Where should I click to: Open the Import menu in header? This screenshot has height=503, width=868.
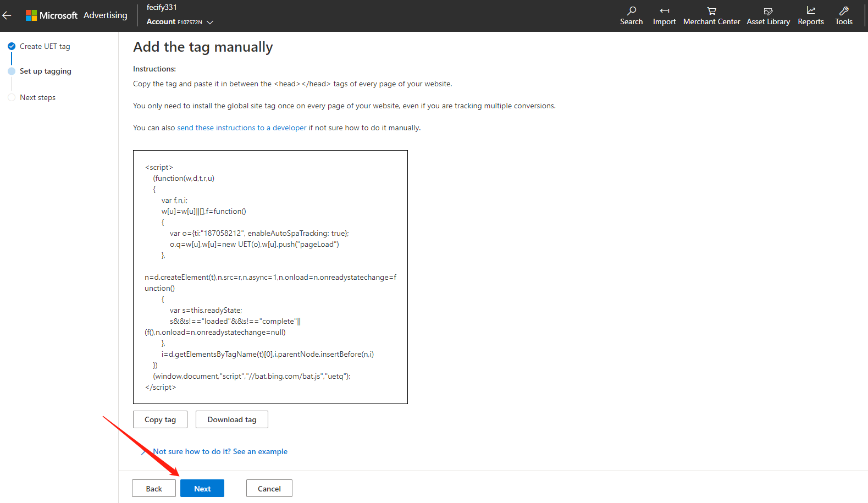(664, 15)
